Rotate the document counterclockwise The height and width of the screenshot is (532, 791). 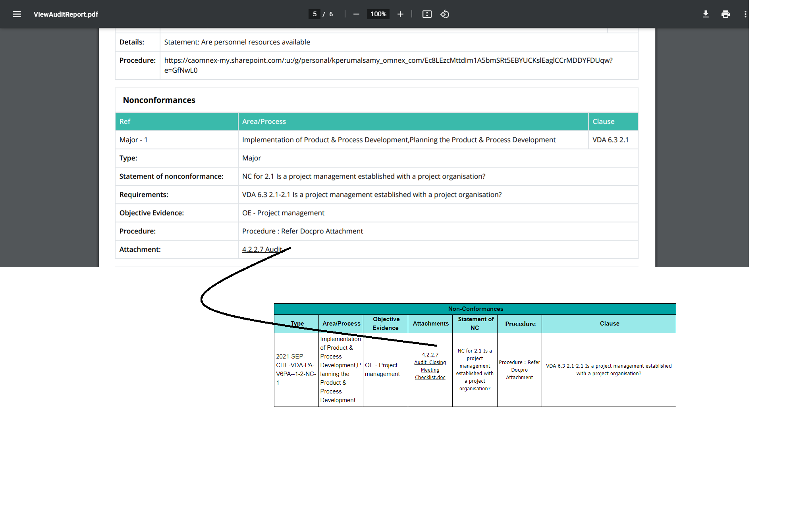[x=445, y=14]
